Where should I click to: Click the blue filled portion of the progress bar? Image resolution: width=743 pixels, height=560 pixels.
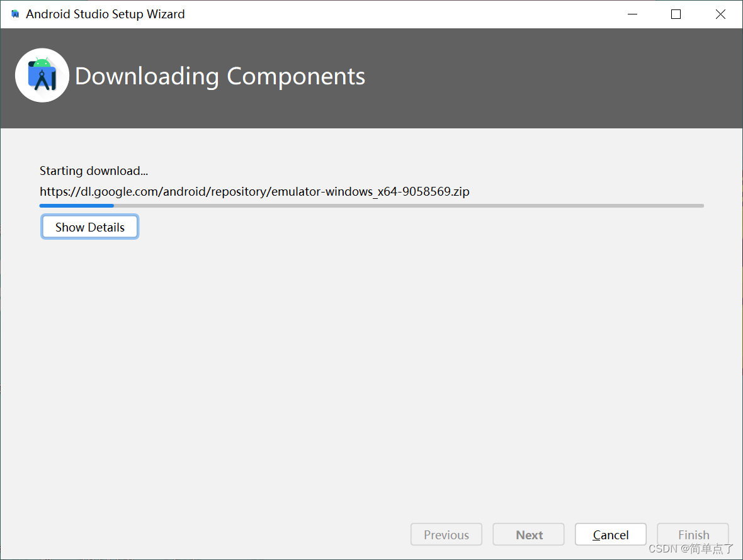pyautogui.click(x=76, y=205)
